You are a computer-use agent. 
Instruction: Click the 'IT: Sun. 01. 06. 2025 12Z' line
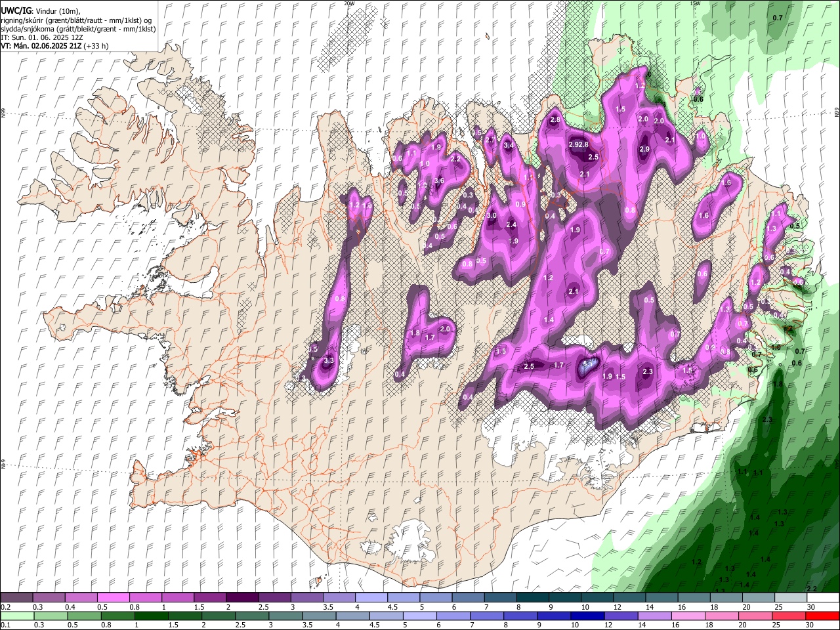point(42,37)
